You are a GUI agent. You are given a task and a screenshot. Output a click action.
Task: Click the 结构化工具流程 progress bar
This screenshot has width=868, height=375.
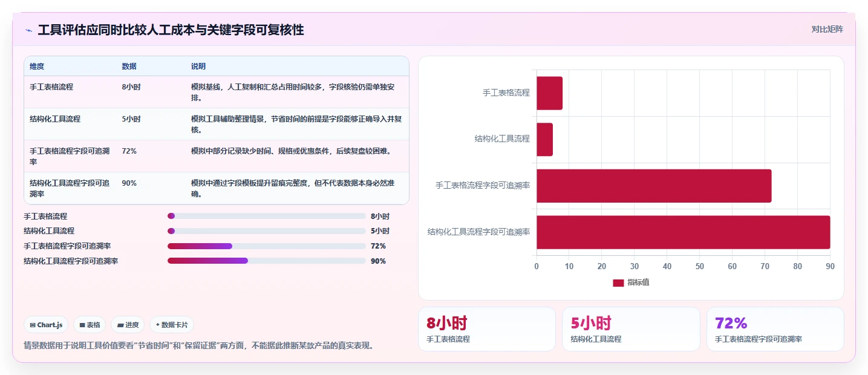267,231
